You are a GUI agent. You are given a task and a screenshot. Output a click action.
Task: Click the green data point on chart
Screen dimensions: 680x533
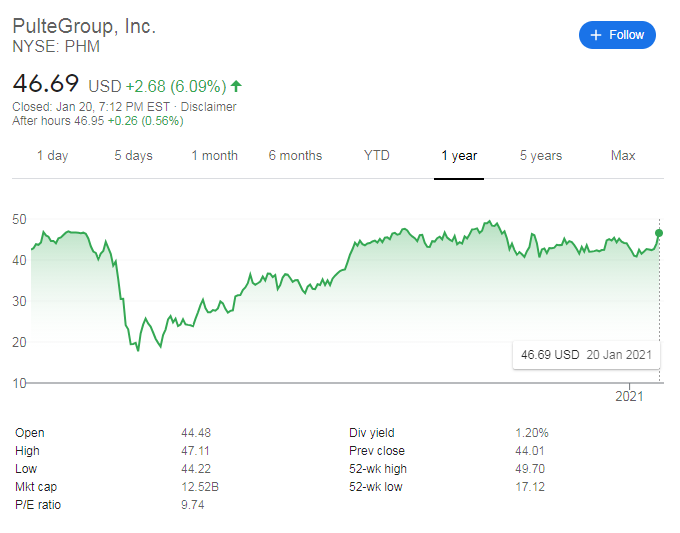[659, 233]
